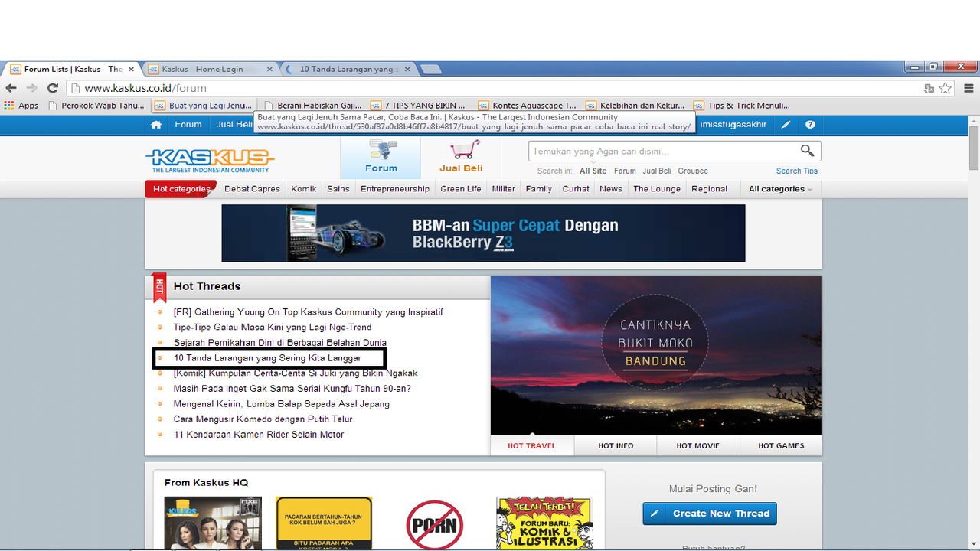Open the Regional category
980x551 pixels.
pyautogui.click(x=709, y=189)
